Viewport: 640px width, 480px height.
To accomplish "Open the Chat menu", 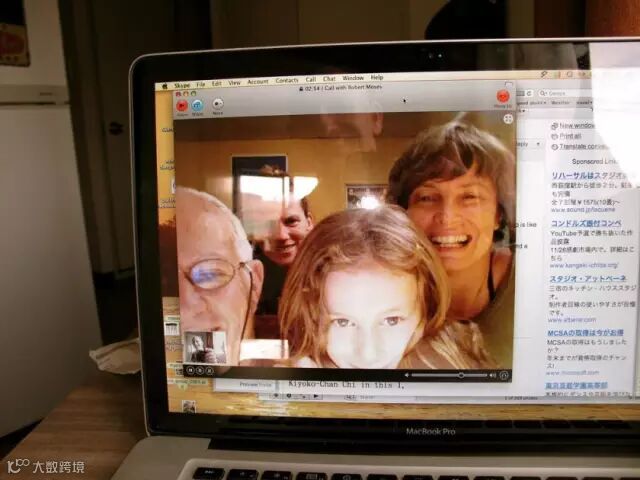I will pyautogui.click(x=329, y=79).
